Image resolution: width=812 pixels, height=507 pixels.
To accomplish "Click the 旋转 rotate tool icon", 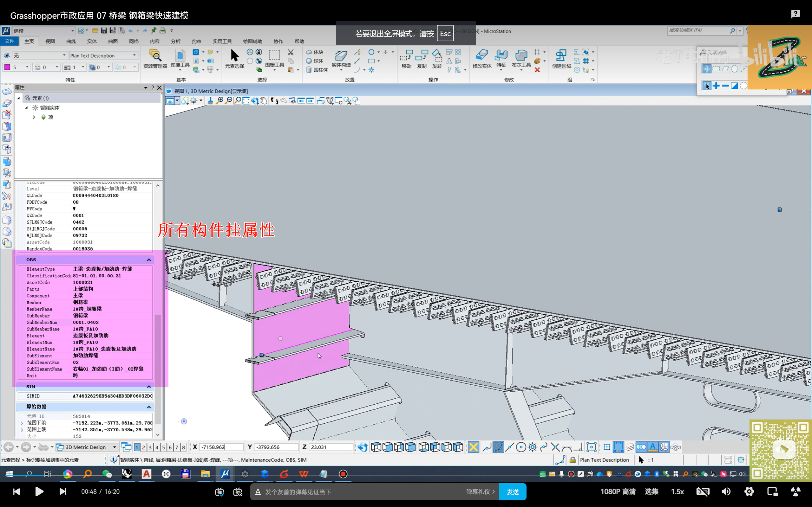I will coord(436,56).
